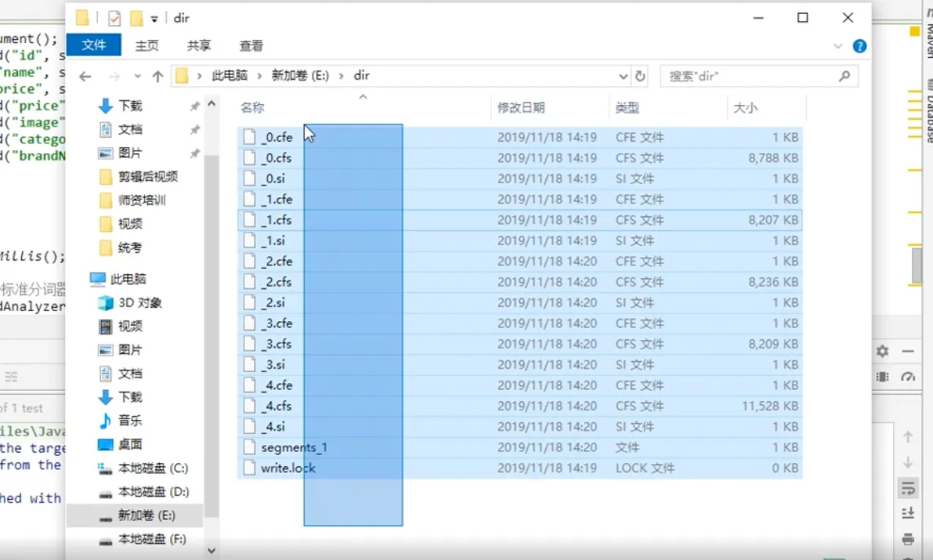Open the 统考 folder in sidebar
This screenshot has width=933, height=560.
[129, 247]
